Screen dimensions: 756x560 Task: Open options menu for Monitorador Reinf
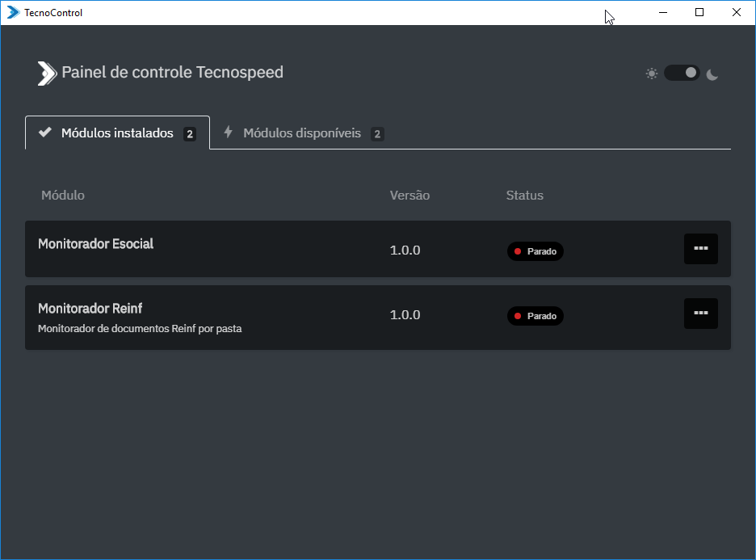click(700, 313)
